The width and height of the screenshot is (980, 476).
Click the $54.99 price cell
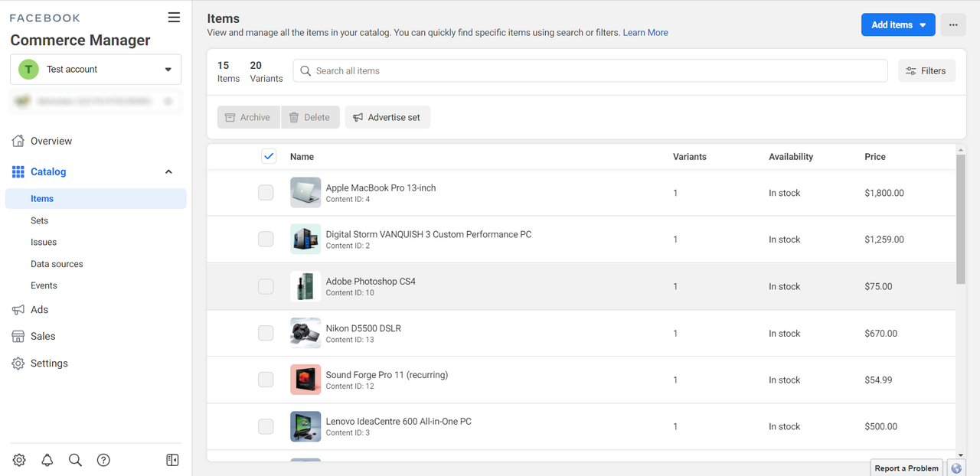pyautogui.click(x=878, y=380)
